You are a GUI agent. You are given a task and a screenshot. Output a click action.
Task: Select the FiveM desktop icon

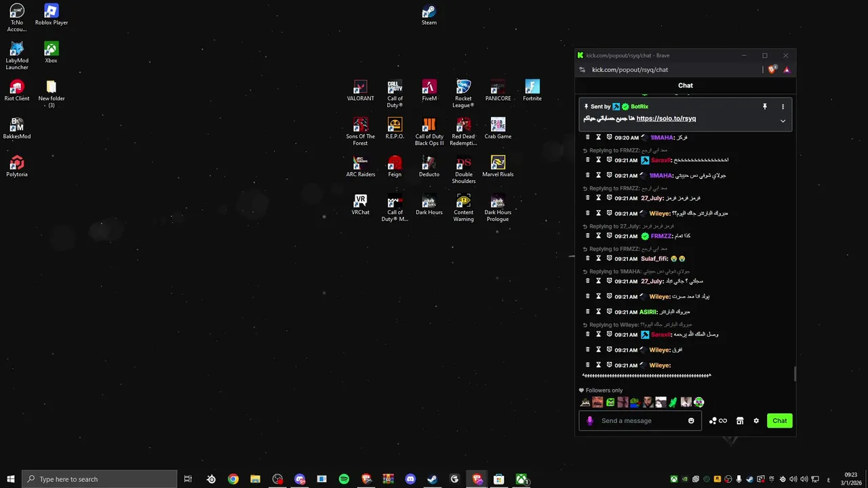pyautogui.click(x=429, y=91)
